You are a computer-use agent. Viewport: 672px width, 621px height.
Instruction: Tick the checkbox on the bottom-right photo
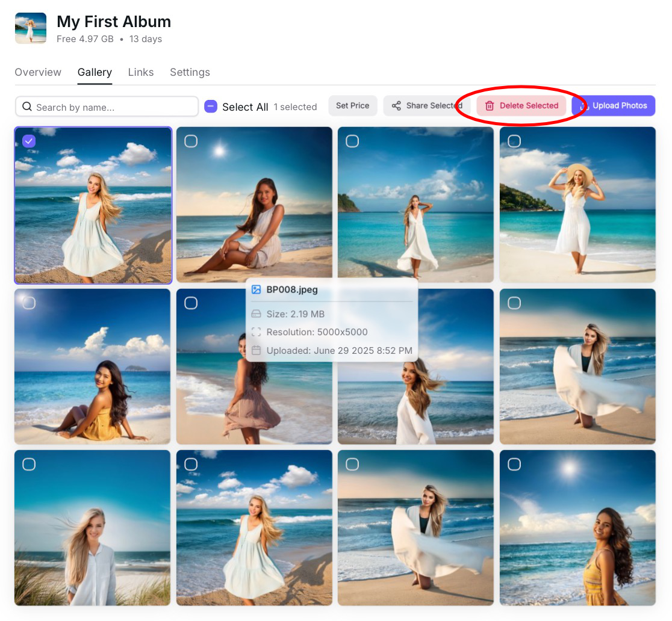pos(514,464)
